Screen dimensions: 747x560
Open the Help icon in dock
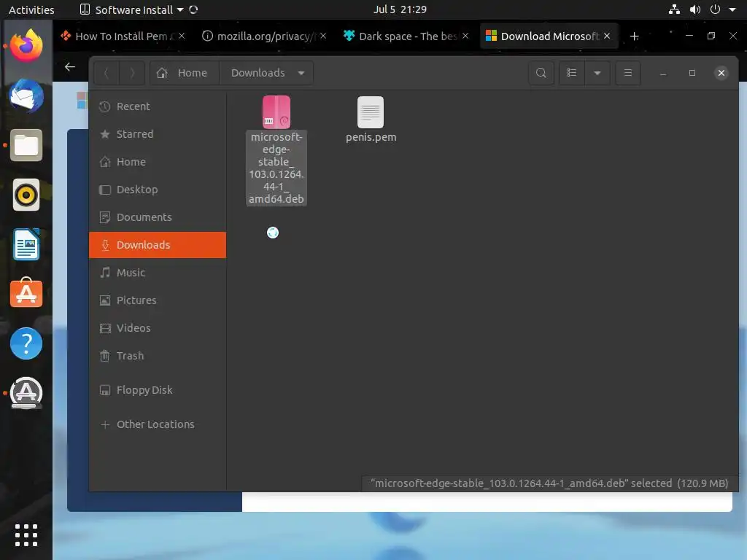click(26, 343)
